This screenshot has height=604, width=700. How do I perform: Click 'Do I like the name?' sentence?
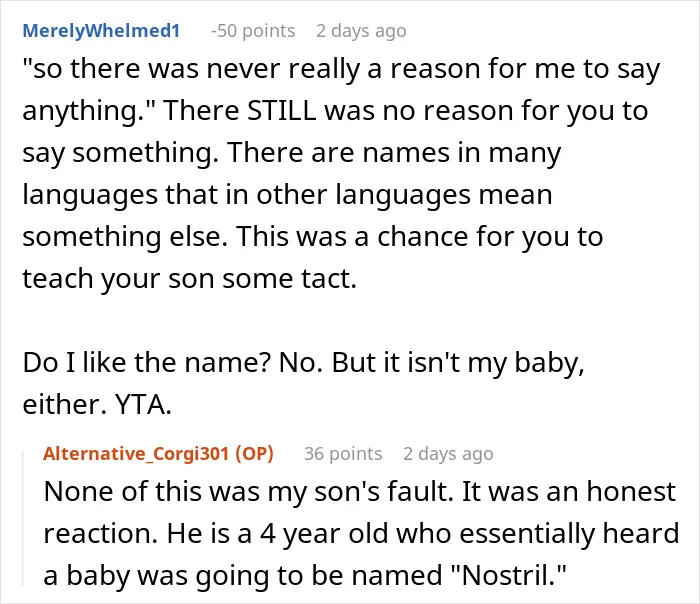coord(146,362)
